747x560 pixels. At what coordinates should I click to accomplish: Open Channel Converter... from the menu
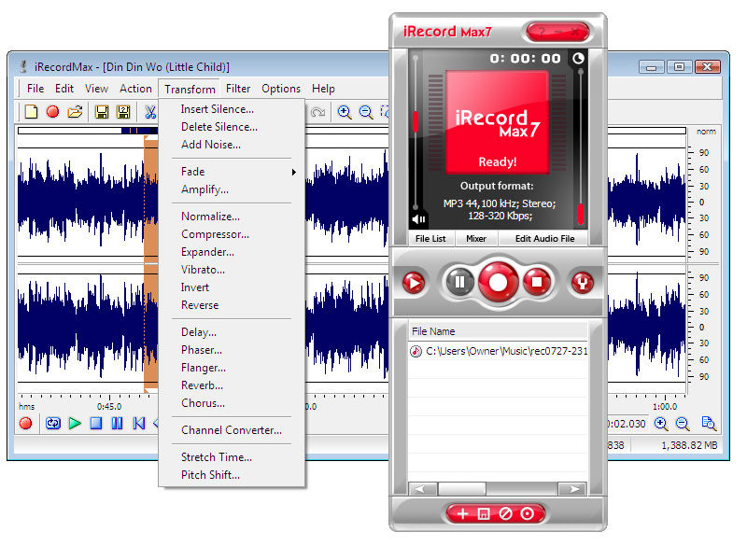point(232,430)
